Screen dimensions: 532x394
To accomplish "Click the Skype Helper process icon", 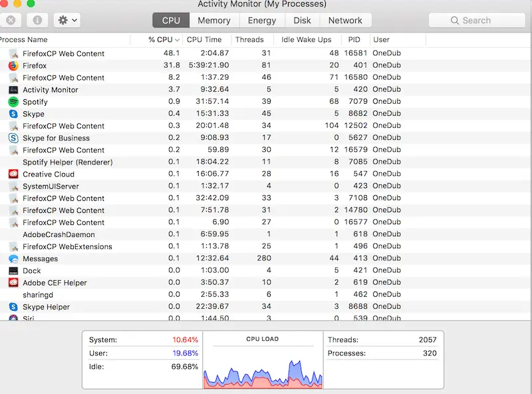I will point(13,307).
